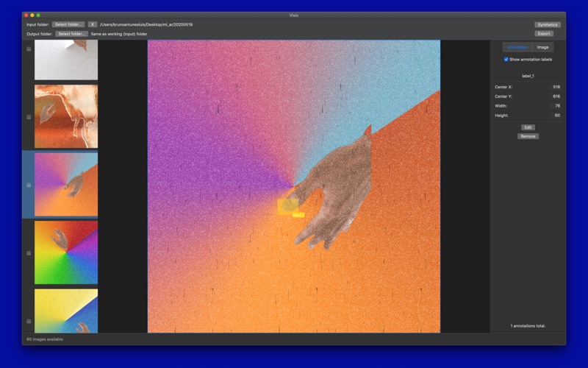Check the box beside the selected purple-orange thumbnail
588x368 pixels.
click(29, 185)
